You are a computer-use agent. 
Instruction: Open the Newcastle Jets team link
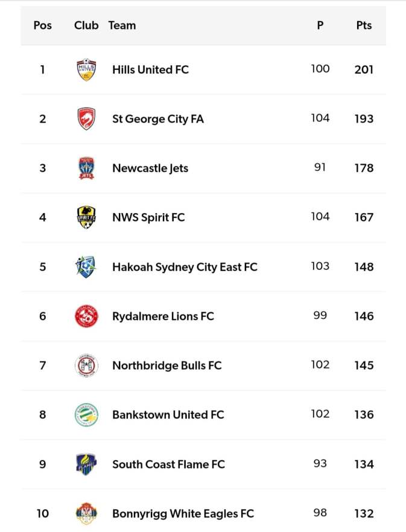coord(150,168)
